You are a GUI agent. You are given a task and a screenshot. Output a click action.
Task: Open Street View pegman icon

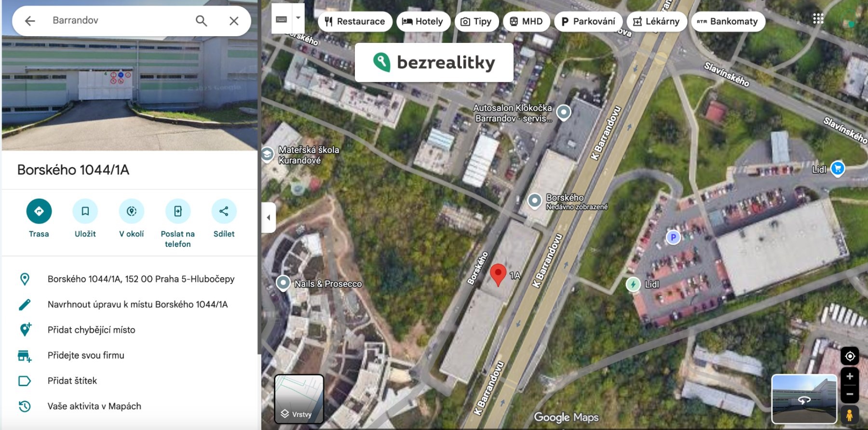pos(850,415)
